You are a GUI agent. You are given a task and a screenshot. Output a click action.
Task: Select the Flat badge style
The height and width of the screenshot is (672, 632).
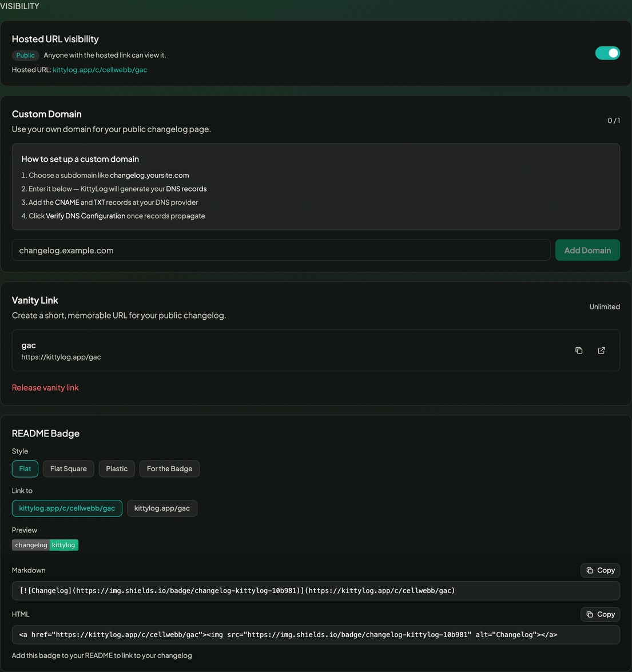[x=25, y=468]
